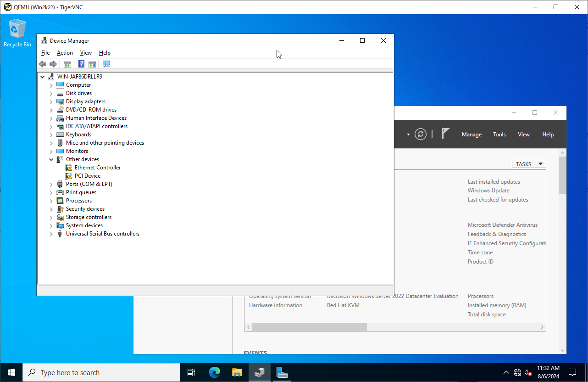This screenshot has width=588, height=382.
Task: Select 'Windows Update' text in Server Manager
Action: click(x=488, y=191)
